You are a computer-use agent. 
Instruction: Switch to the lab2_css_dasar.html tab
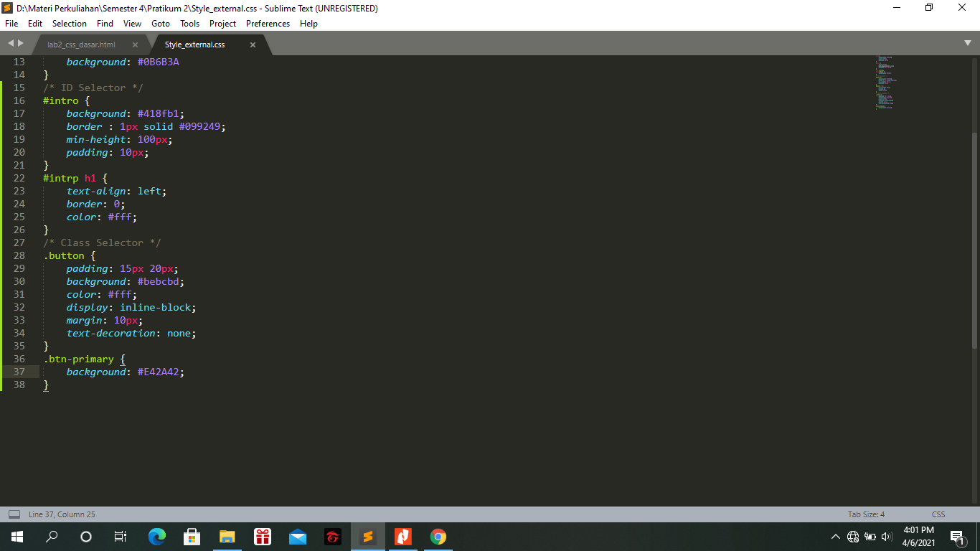coord(81,44)
